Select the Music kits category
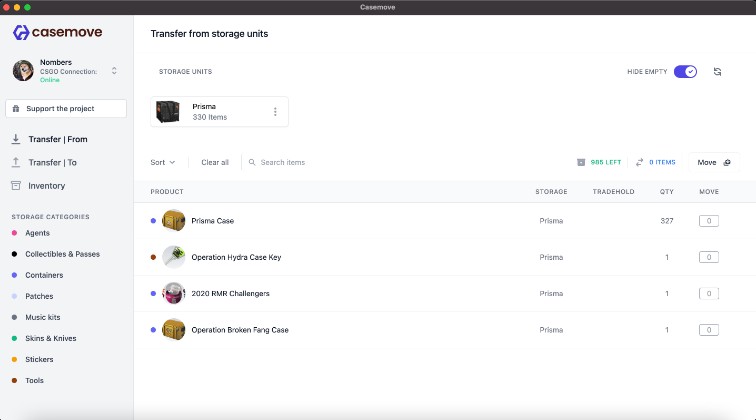Image resolution: width=756 pixels, height=420 pixels. (x=42, y=317)
